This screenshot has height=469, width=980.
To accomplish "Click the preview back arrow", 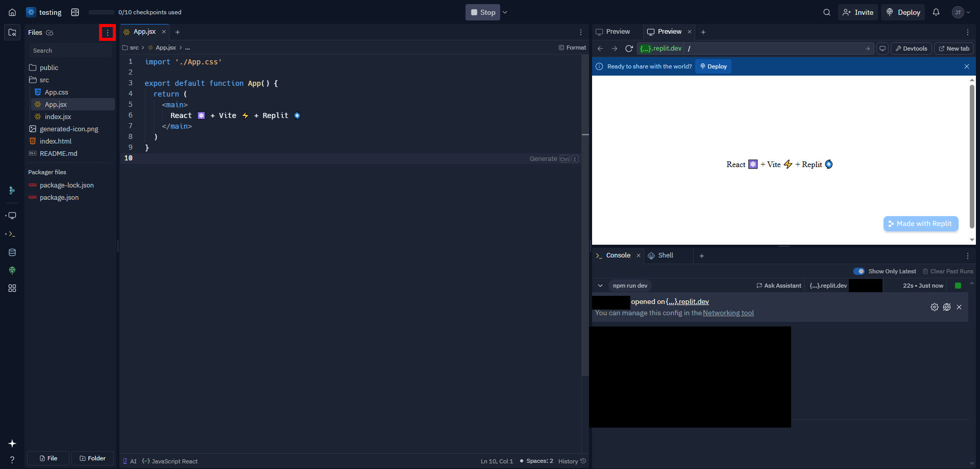I will click(x=600, y=49).
